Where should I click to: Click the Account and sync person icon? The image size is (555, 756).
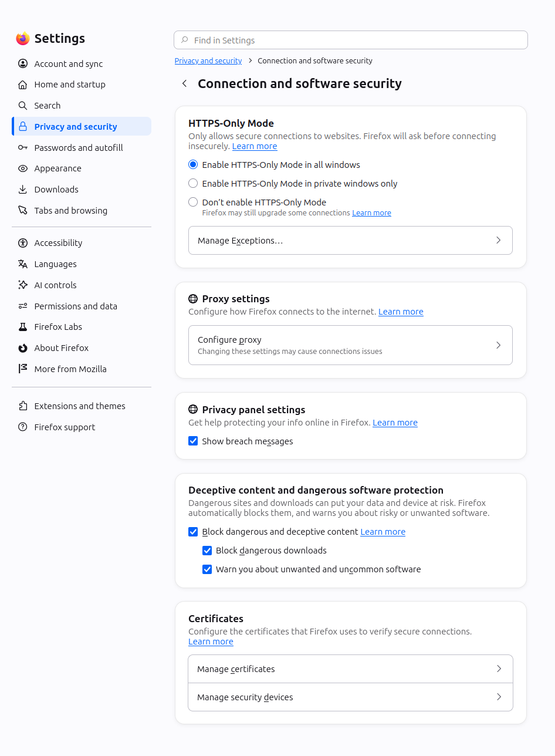[23, 63]
